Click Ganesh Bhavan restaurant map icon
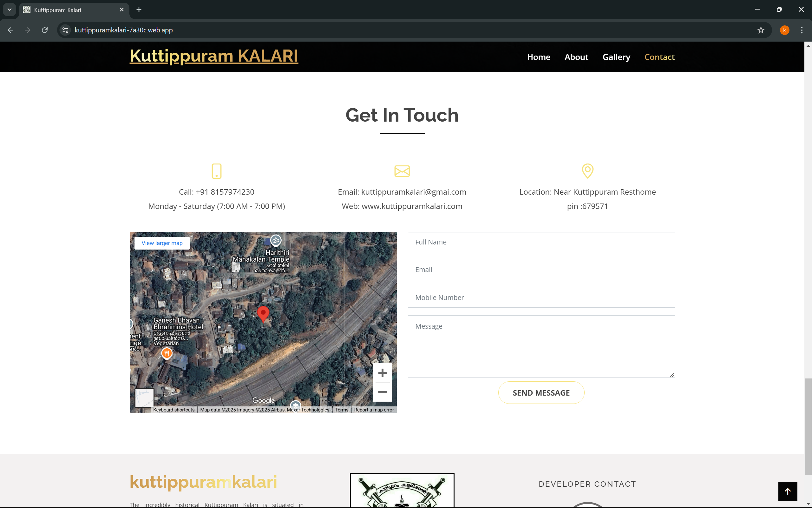This screenshot has width=812, height=508. (x=167, y=353)
